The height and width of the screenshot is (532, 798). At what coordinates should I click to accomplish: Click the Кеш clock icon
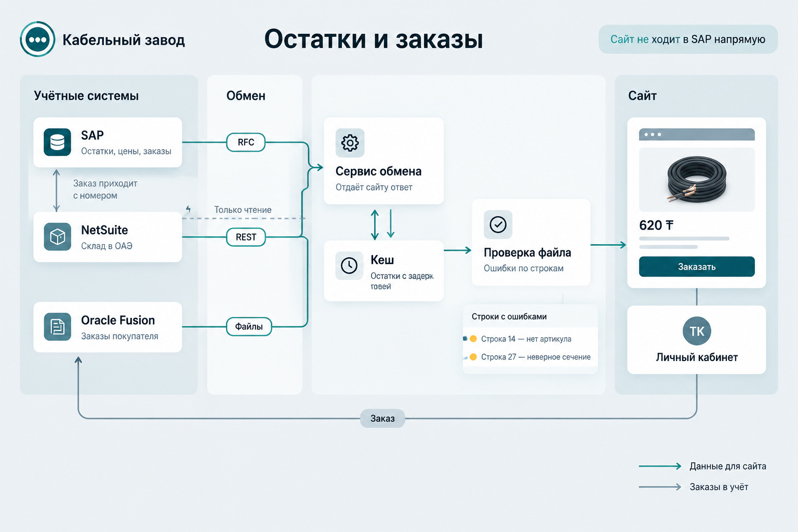(x=349, y=265)
